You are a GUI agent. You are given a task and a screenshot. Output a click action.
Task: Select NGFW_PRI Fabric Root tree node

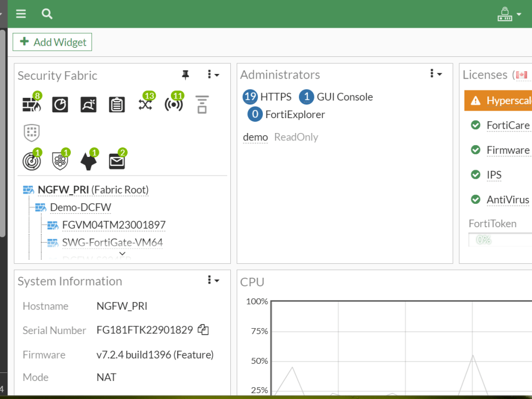(x=93, y=190)
